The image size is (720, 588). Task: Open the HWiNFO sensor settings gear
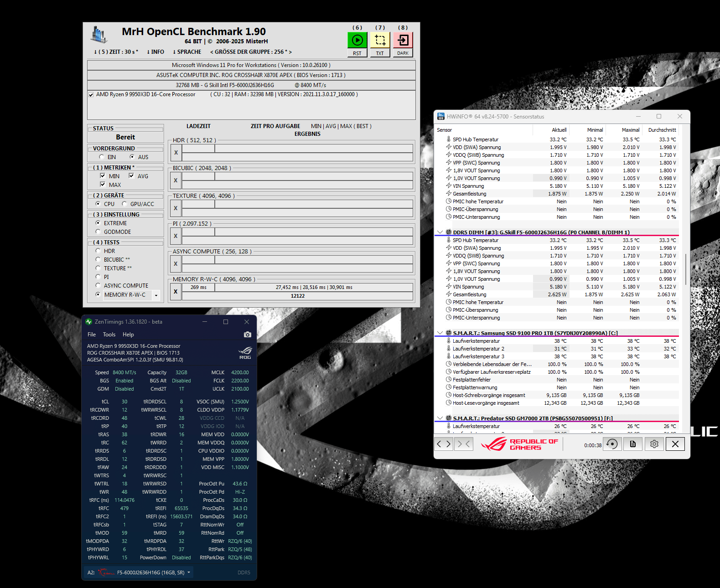(x=654, y=444)
